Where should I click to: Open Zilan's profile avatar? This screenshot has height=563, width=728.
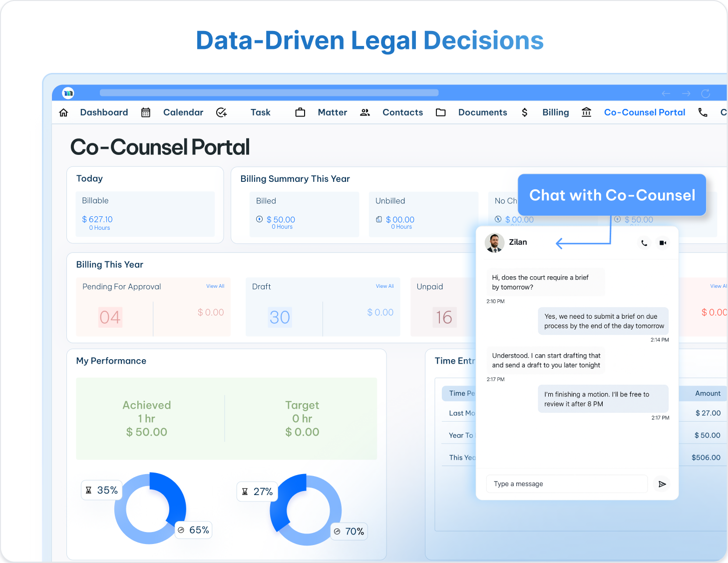(494, 243)
